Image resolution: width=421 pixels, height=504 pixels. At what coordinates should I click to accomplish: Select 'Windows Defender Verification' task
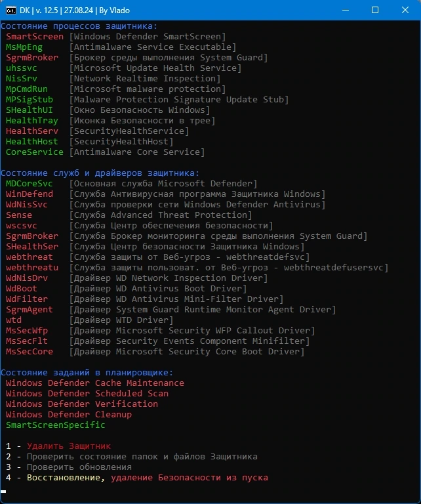coord(82,404)
